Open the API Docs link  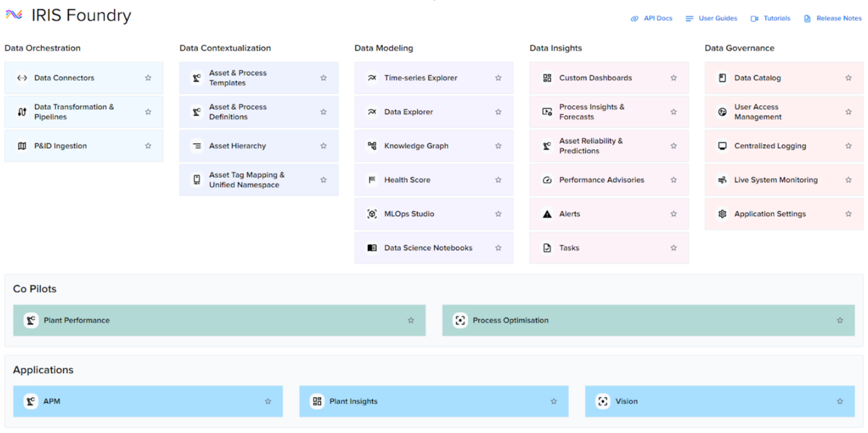657,18
